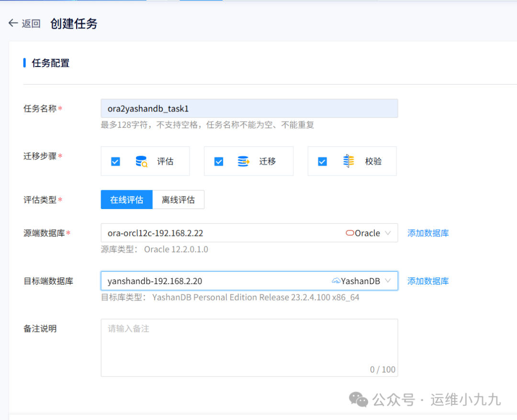Click YashanDB Personal Edition version text
Screen dimensions: 517x420
pyautogui.click(x=256, y=298)
